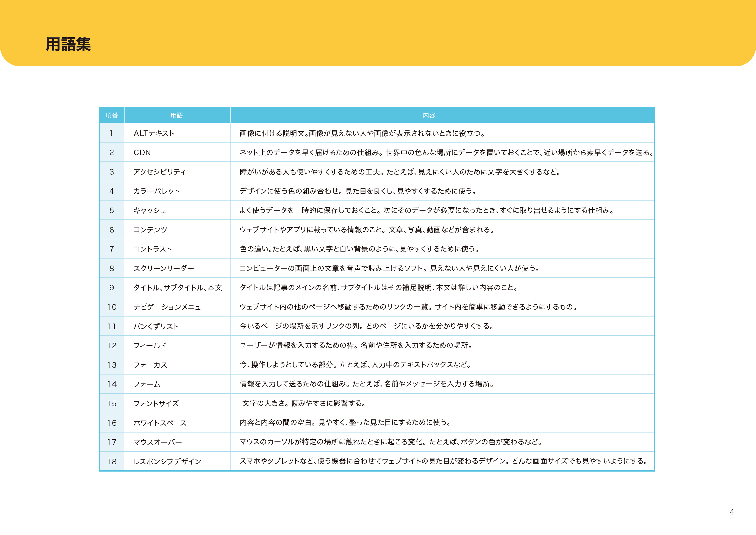Click item number 18 in 項番 column
The image size is (756, 535).
pos(112,461)
